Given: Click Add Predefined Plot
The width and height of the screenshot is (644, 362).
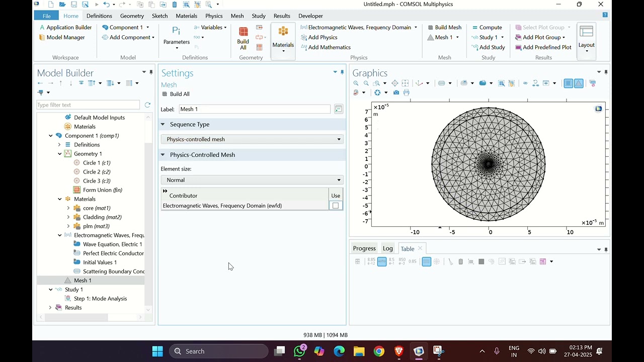Looking at the screenshot, I should point(543,47).
